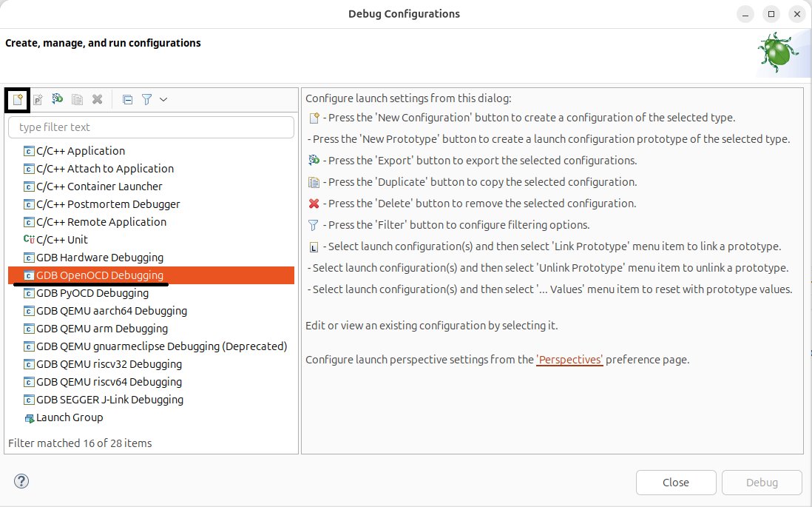The image size is (812, 507).
Task: Click the Delete configuration X icon
Action: coord(97,99)
